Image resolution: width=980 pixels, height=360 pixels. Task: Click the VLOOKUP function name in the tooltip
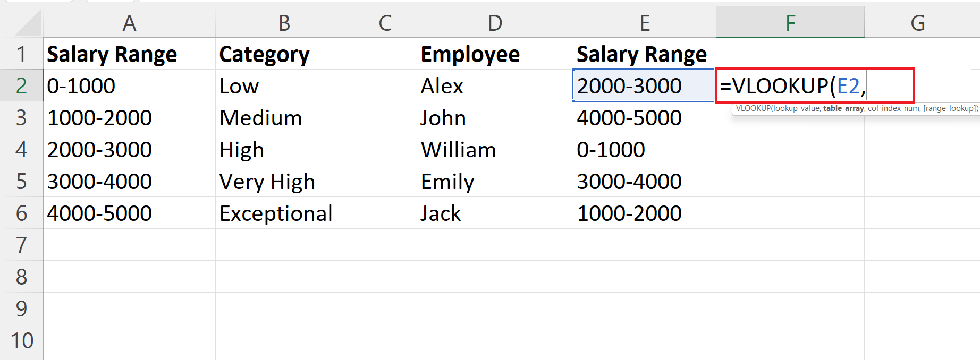coord(755,108)
